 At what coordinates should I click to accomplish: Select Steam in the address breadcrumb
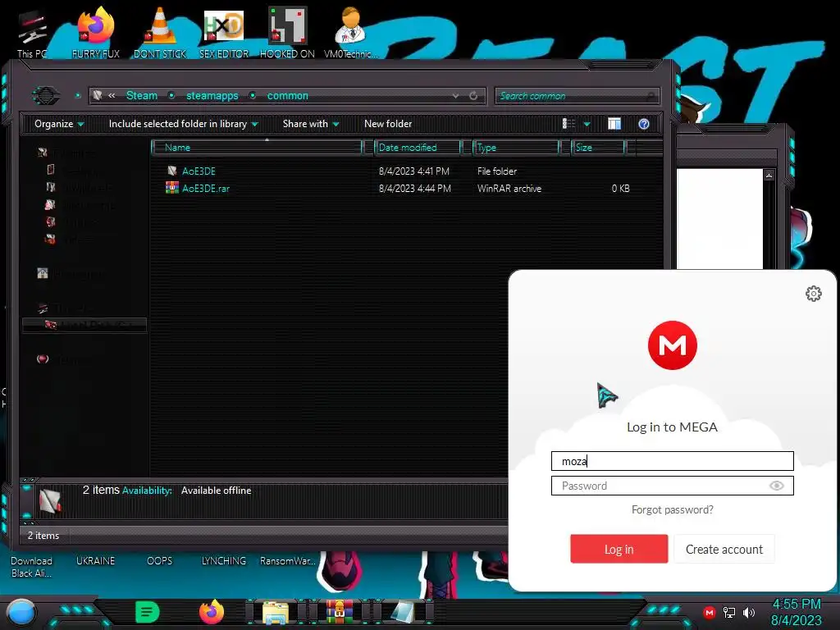[x=142, y=96]
